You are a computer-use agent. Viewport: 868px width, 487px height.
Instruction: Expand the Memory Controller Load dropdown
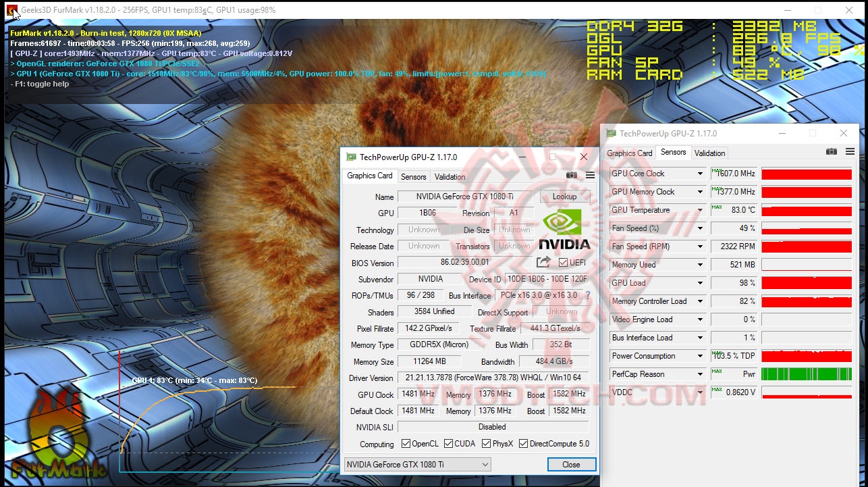tap(700, 301)
